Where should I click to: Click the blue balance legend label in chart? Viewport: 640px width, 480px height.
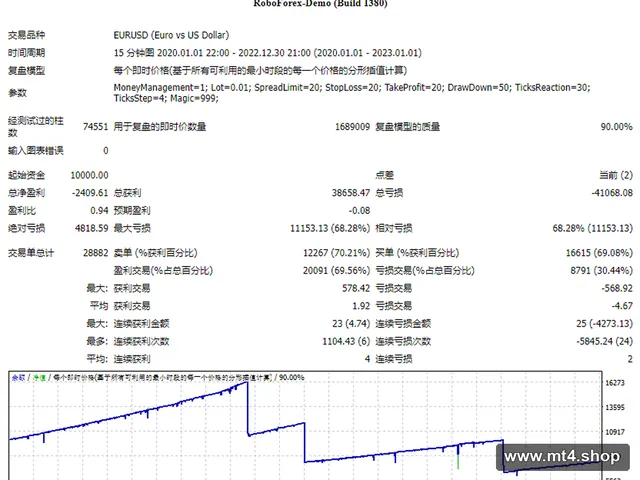18,378
